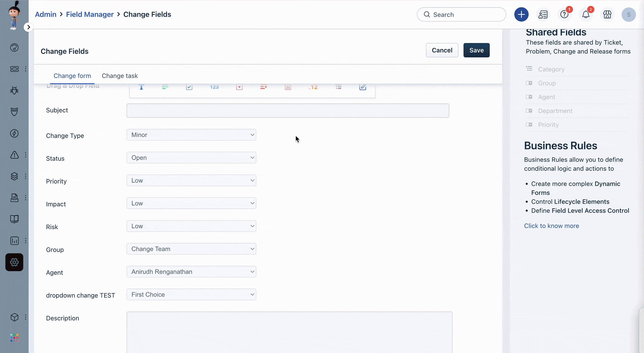Screen dimensions: 644x353
Task: Click Cancel to discard changes
Action: pyautogui.click(x=441, y=50)
